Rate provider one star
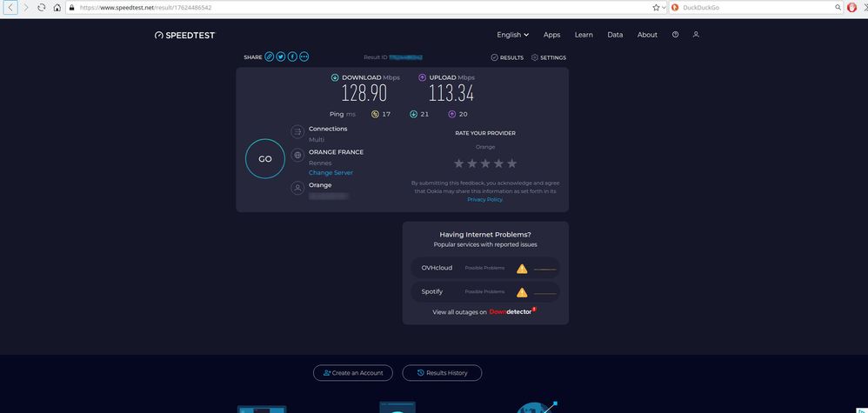The height and width of the screenshot is (413, 868). click(x=459, y=163)
